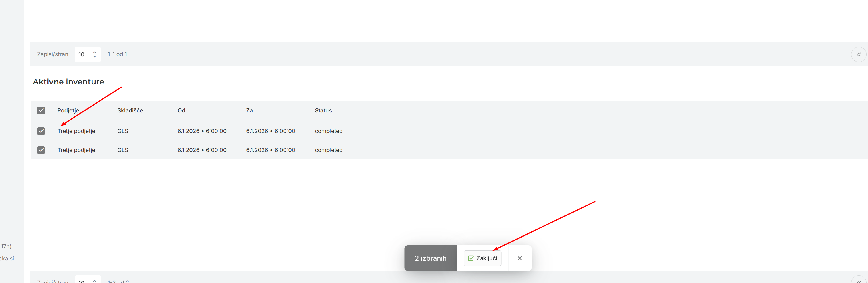The image size is (868, 283).
Task: Sort by the Podjetje column header
Action: 68,110
